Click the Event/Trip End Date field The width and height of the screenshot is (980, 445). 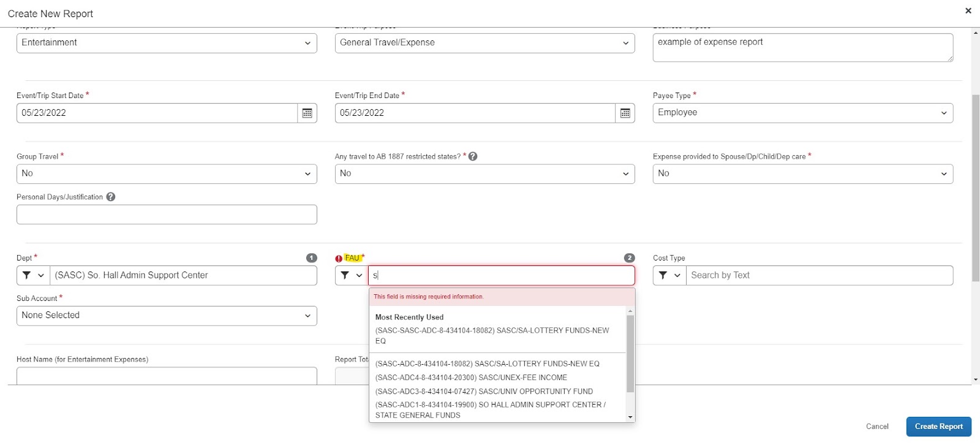(475, 113)
